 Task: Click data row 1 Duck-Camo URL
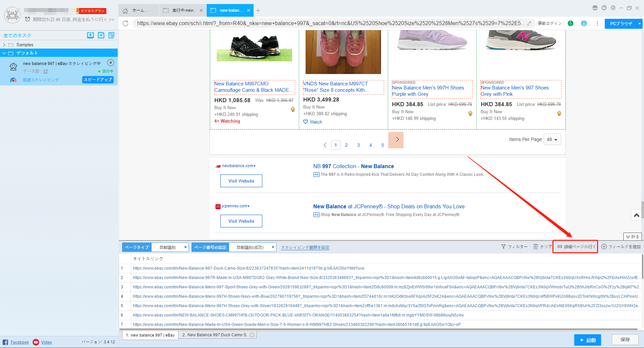249,268
